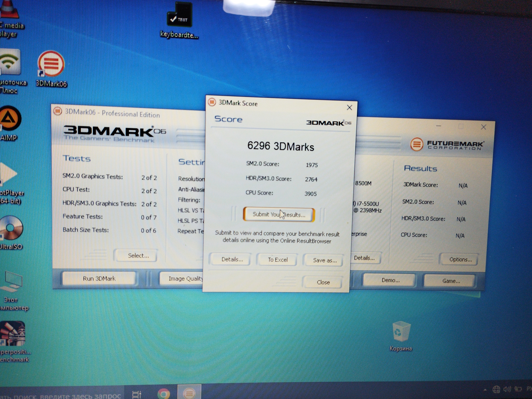Viewport: 532px width, 399px height.
Task: Close the 3DMark06 main window
Action: click(x=484, y=127)
